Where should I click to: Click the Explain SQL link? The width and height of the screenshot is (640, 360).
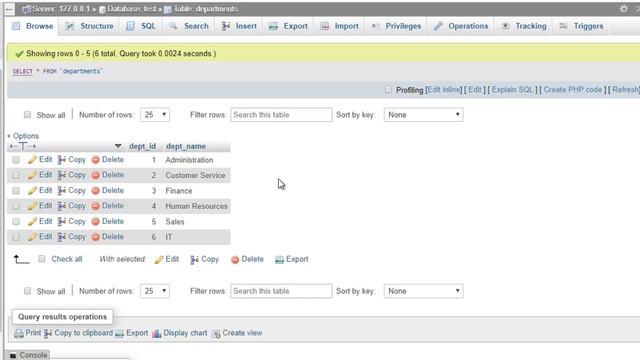tap(512, 90)
